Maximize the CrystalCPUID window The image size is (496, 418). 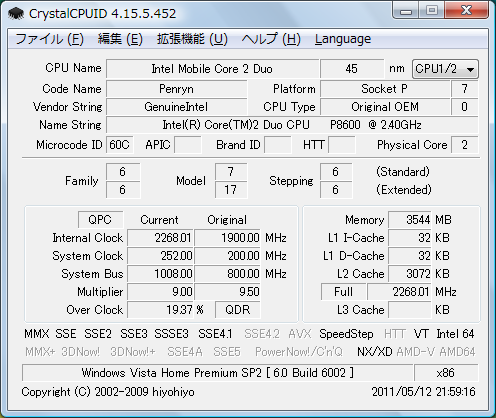coord(432,11)
